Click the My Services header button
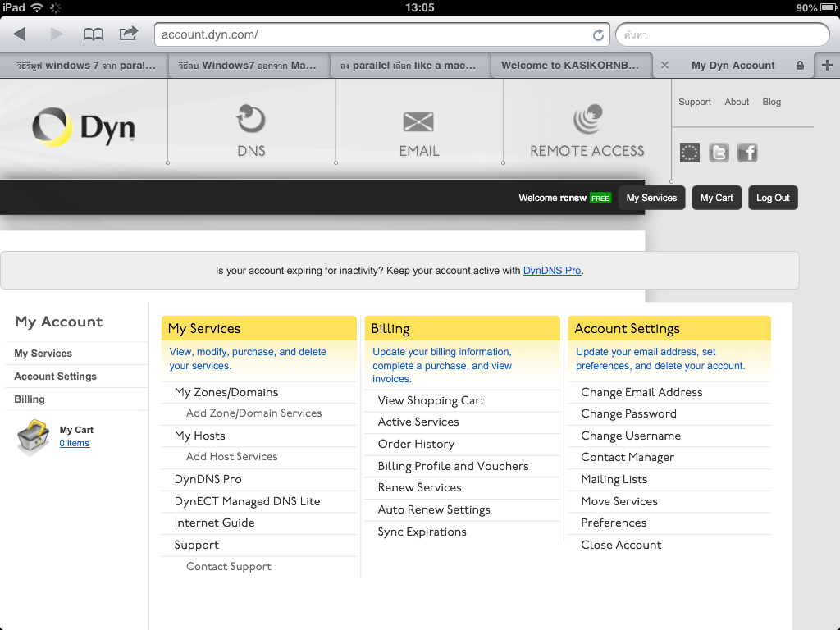Image resolution: width=840 pixels, height=630 pixels. (651, 198)
